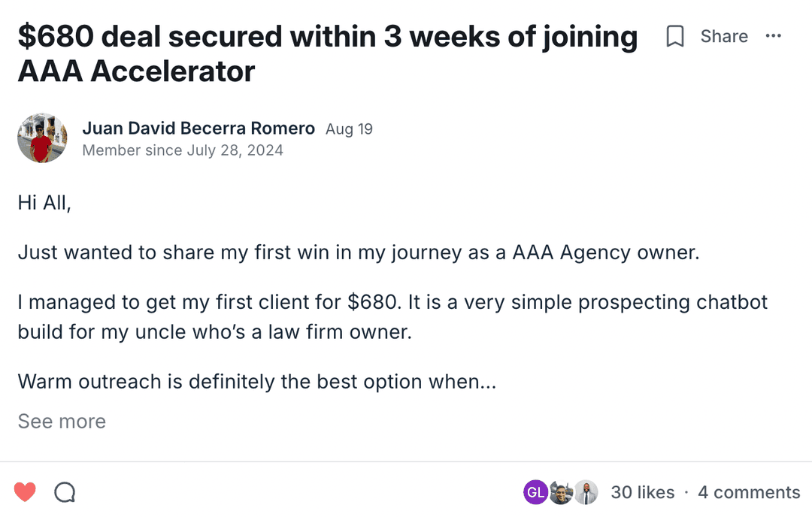Click the middle liker avatar next to GL
812x517 pixels.
coord(560,492)
